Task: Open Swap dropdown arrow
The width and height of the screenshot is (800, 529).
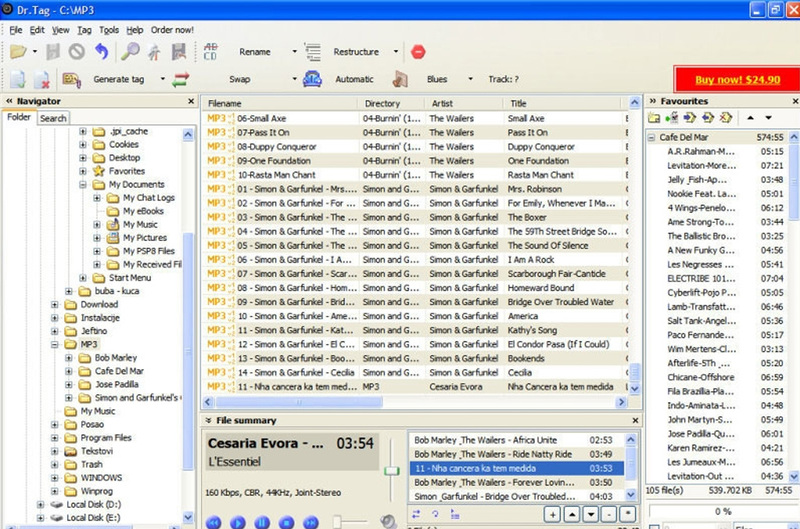Action: tap(294, 79)
